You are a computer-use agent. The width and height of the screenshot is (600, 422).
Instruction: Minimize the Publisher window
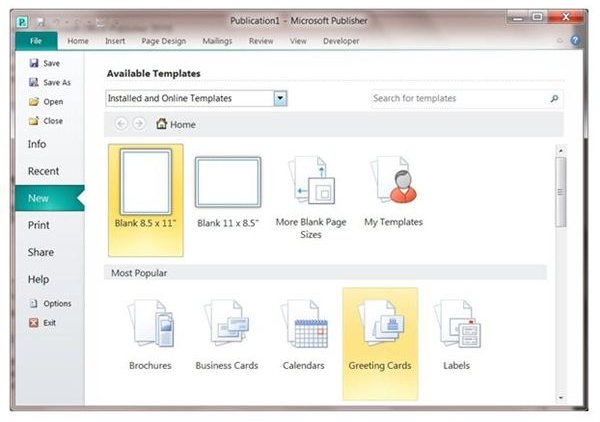(518, 17)
